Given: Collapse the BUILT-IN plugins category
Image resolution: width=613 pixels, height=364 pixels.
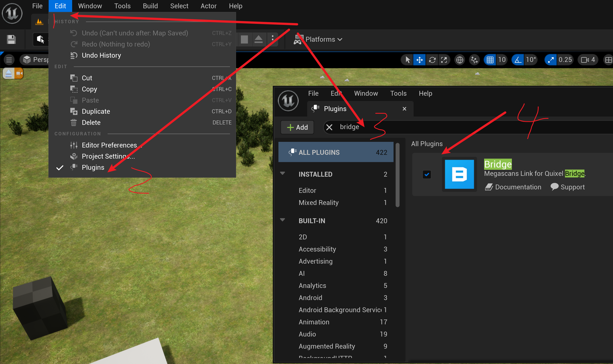Looking at the screenshot, I should (x=282, y=220).
